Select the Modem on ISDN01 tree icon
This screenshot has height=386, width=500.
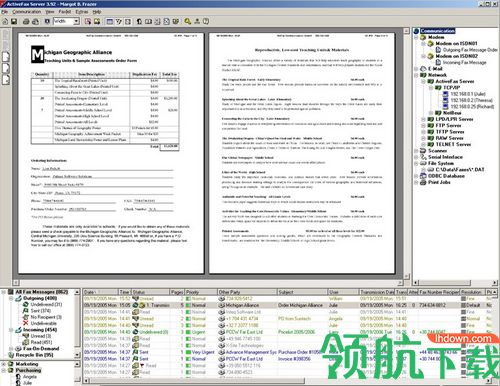point(430,43)
